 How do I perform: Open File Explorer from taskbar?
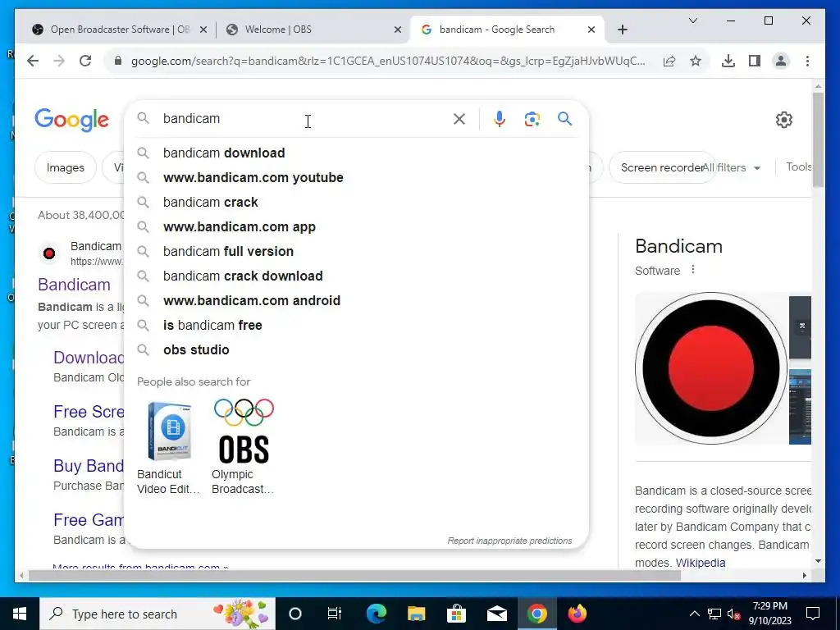coord(416,614)
